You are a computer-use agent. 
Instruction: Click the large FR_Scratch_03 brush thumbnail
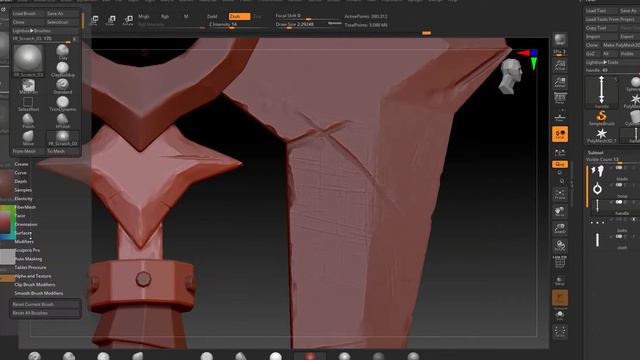click(28, 60)
